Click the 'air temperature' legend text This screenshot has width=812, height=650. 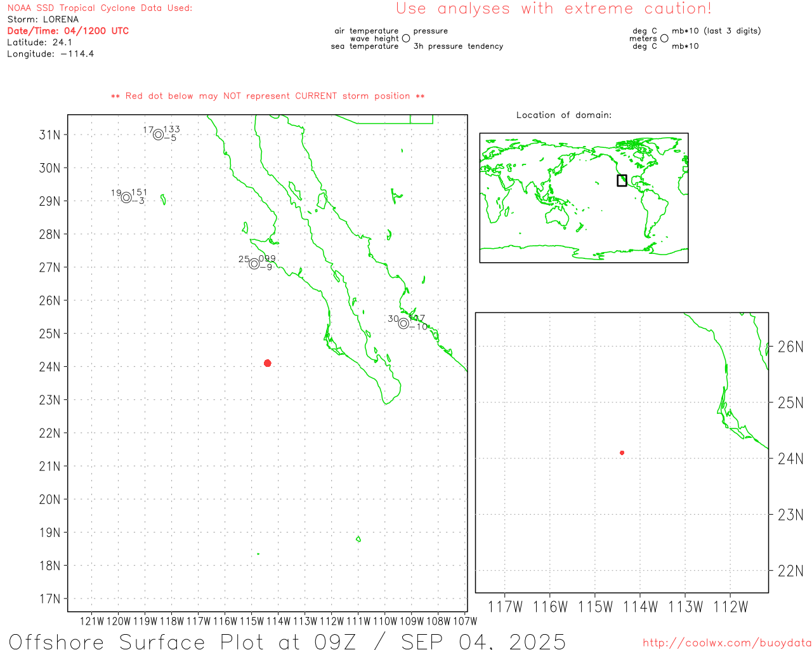click(367, 31)
